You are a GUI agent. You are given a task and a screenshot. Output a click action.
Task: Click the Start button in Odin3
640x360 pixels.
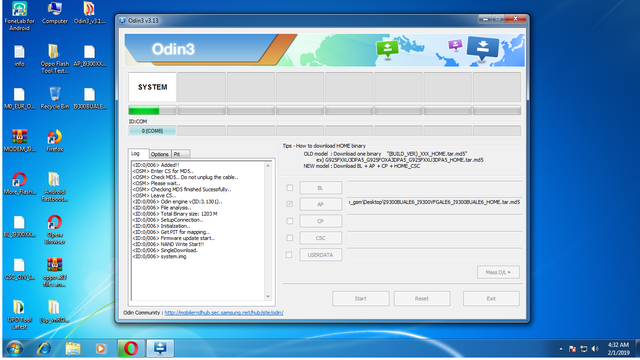coord(360,298)
